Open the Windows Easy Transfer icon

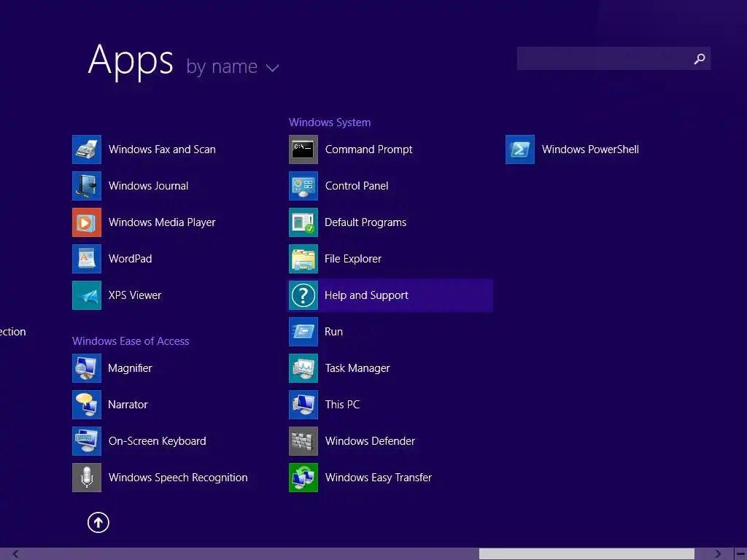tap(303, 478)
